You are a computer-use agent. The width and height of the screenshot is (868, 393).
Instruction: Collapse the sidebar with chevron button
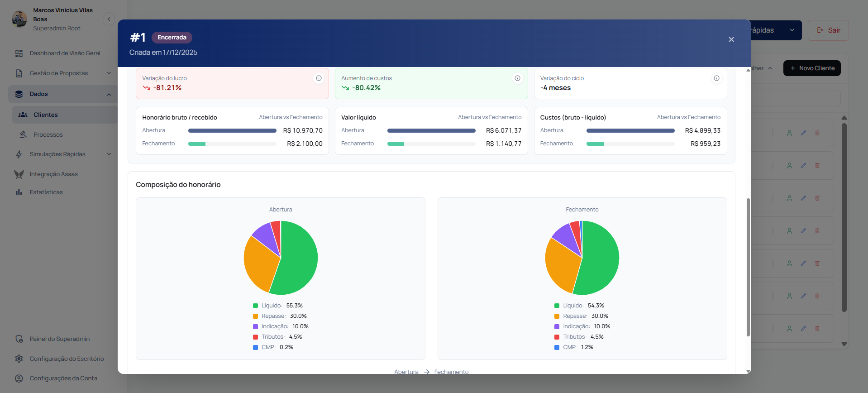(109, 19)
